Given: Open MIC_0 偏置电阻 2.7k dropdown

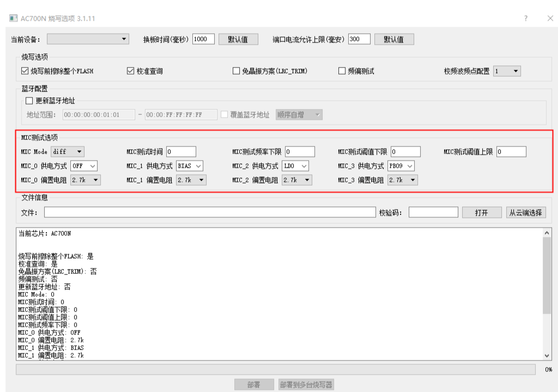Looking at the screenshot, I should point(86,180).
